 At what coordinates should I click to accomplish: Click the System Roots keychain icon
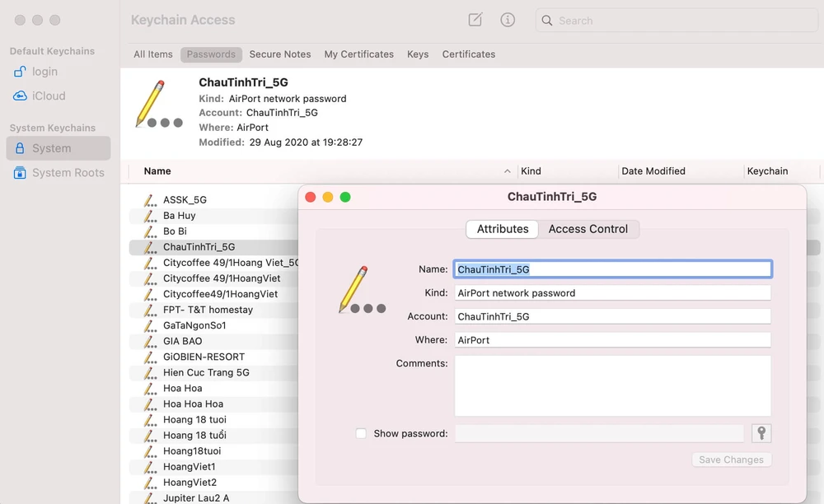[x=20, y=173]
